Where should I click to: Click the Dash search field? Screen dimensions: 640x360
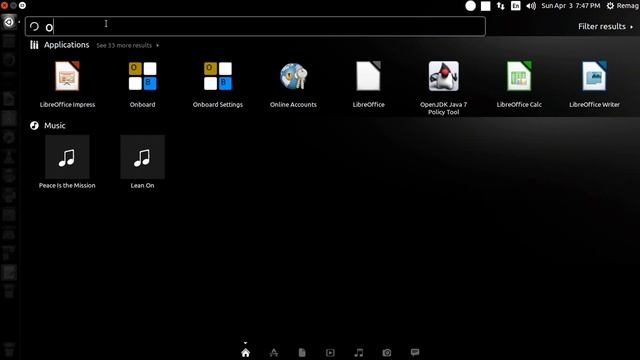(x=256, y=27)
